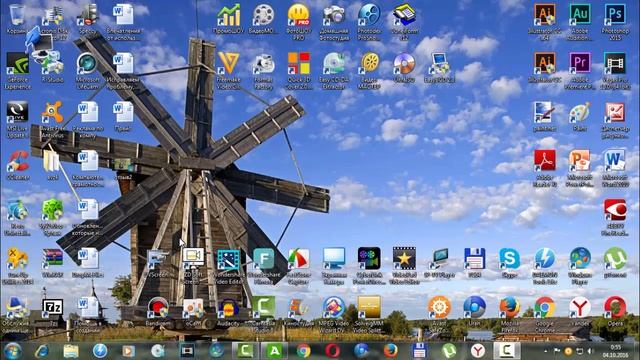Image resolution: width=640 pixels, height=360 pixels.
Task: Switch to Firefox on the taskbar
Action: pyautogui.click(x=391, y=351)
